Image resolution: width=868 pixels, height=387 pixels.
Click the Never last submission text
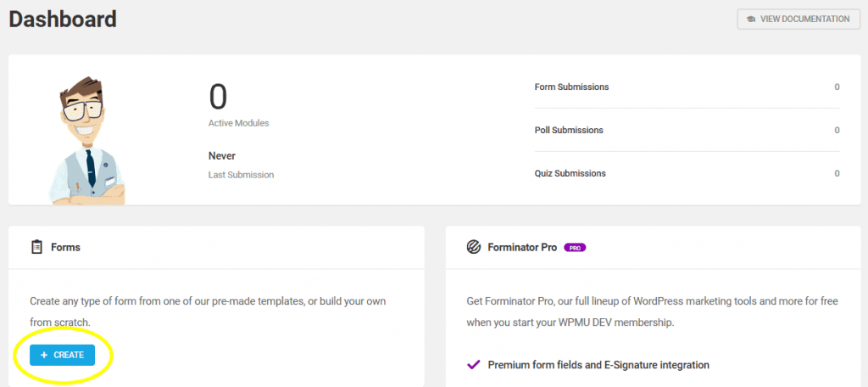(222, 156)
